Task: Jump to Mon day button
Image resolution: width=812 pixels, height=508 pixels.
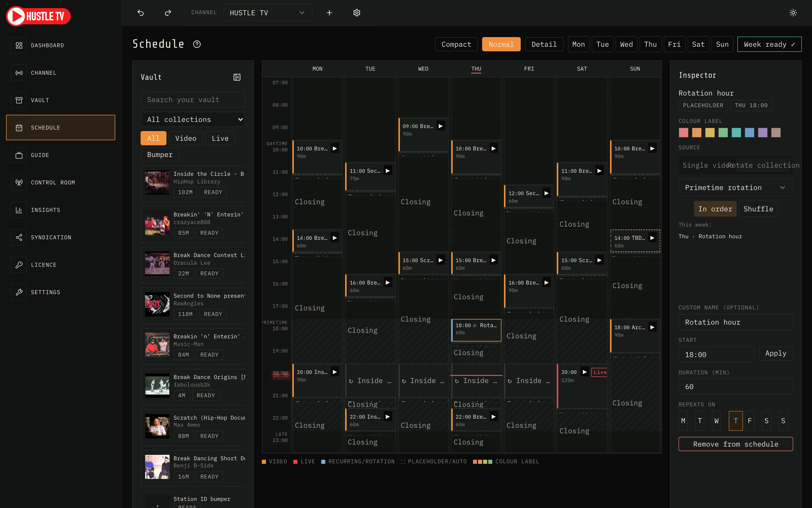Action: click(579, 44)
